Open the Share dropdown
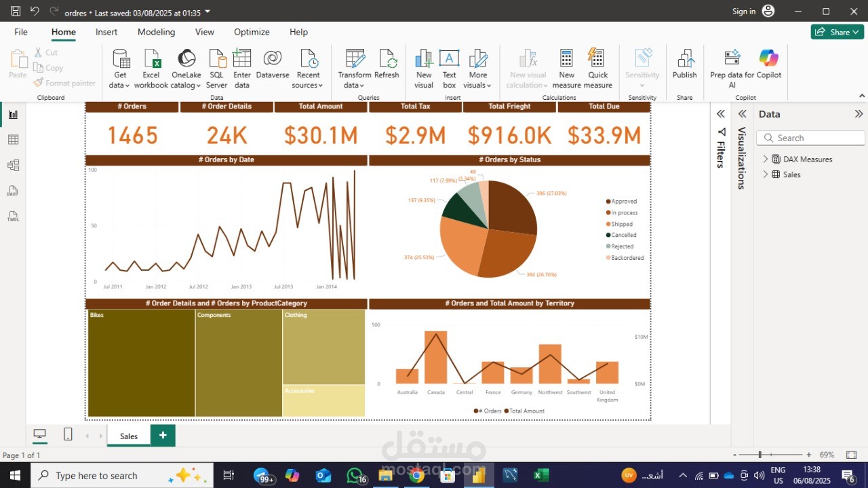Image resolution: width=868 pixels, height=488 pixels. click(x=837, y=32)
